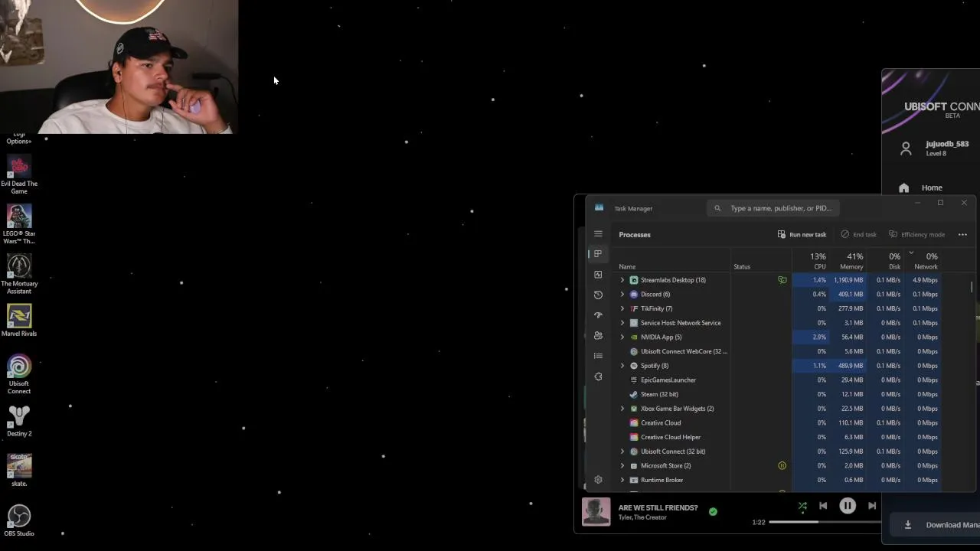Screen dimensions: 980x551
Task: Expand TikFinity process group
Action: [622, 308]
